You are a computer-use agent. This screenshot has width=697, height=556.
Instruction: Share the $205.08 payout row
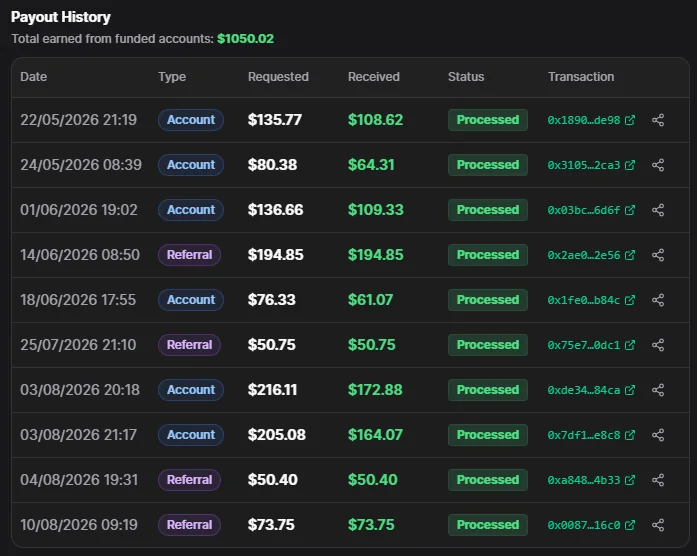[x=658, y=435]
